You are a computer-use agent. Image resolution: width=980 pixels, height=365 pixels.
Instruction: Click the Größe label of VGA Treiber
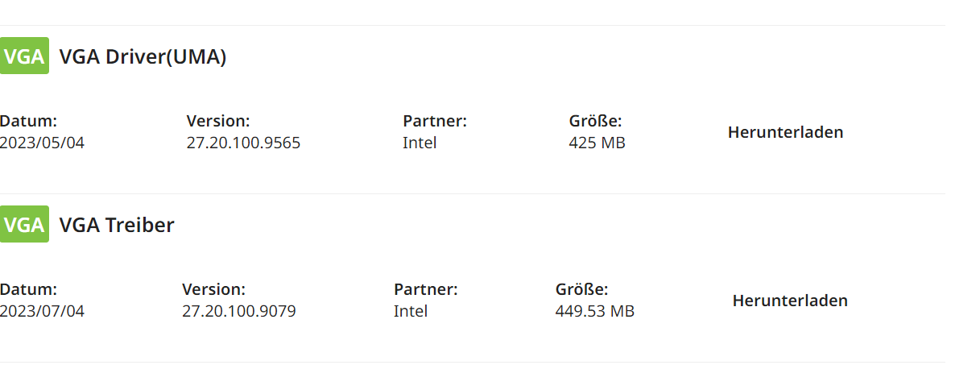pyautogui.click(x=581, y=289)
